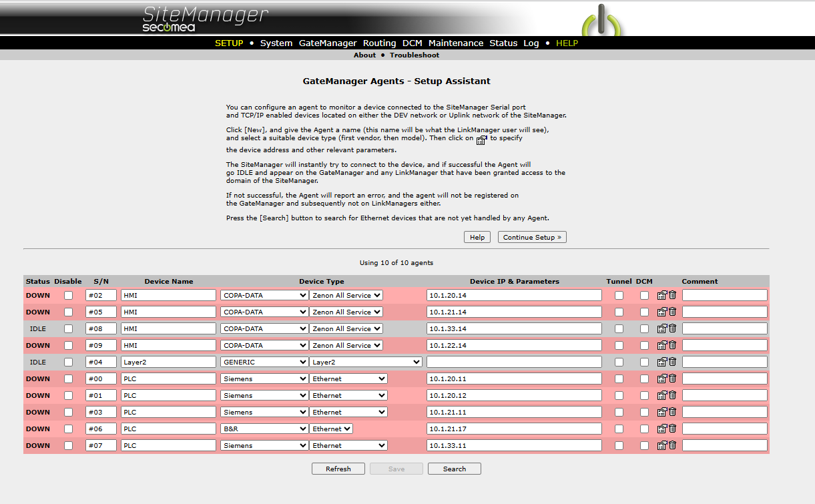Delete agent #01 with trash icon
The width and height of the screenshot is (815, 504).
click(x=672, y=395)
